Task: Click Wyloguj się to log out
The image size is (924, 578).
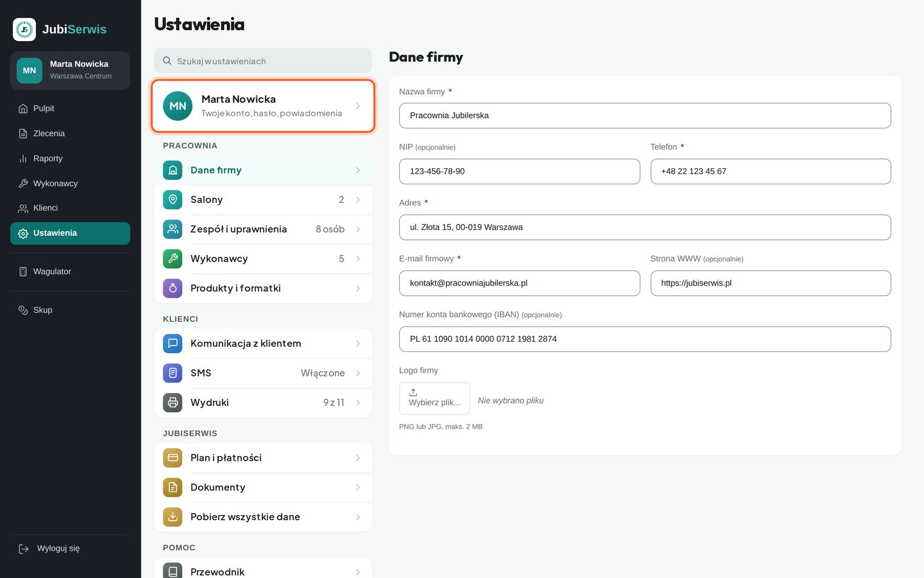Action: click(70, 549)
